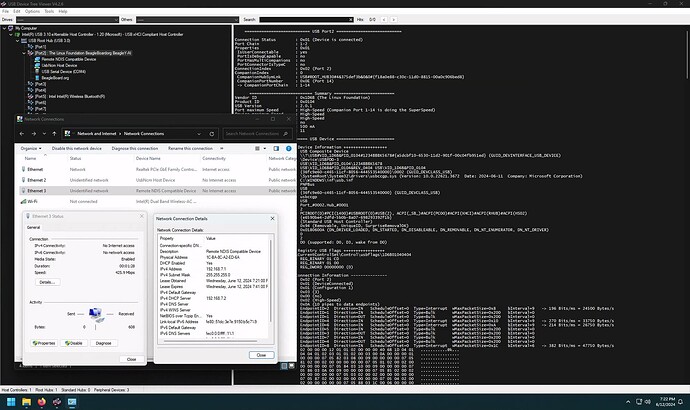Image resolution: width=690 pixels, height=410 pixels.
Task: Open the Help menu
Action: tap(63, 11)
